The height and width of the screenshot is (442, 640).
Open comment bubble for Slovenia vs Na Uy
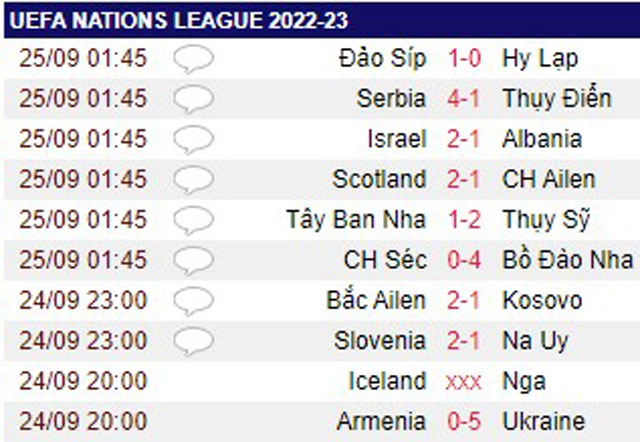[193, 342]
